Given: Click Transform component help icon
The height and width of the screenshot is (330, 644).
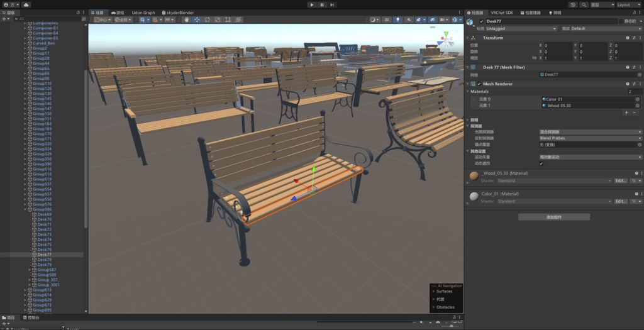Looking at the screenshot, I should (628, 38).
